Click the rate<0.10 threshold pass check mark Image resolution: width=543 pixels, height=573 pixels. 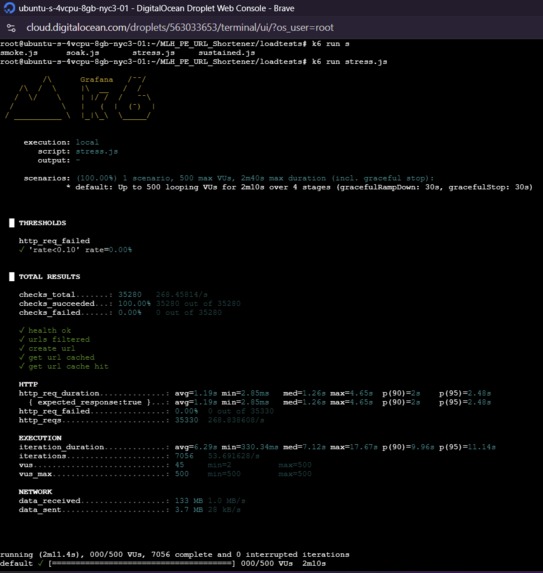(22, 250)
